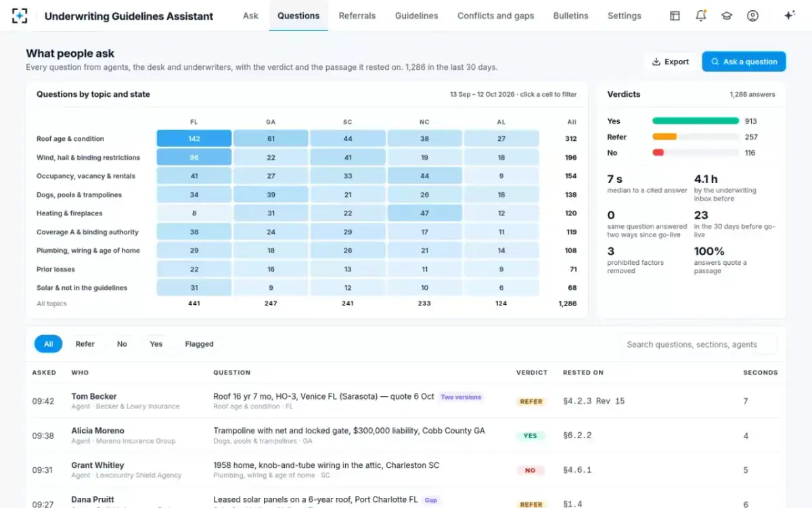The height and width of the screenshot is (508, 812).
Task: Click the Two versions badge on Tom Becker's question
Action: coord(461,397)
